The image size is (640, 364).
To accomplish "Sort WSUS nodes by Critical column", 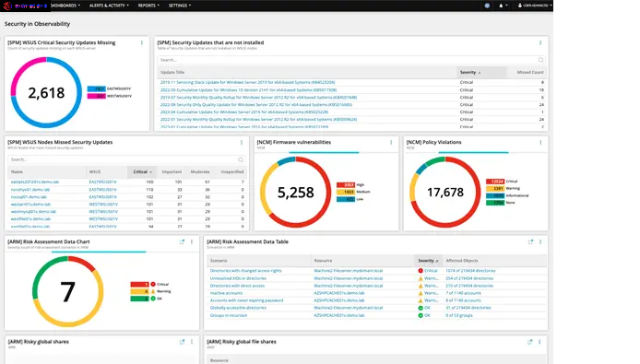I will [142, 171].
